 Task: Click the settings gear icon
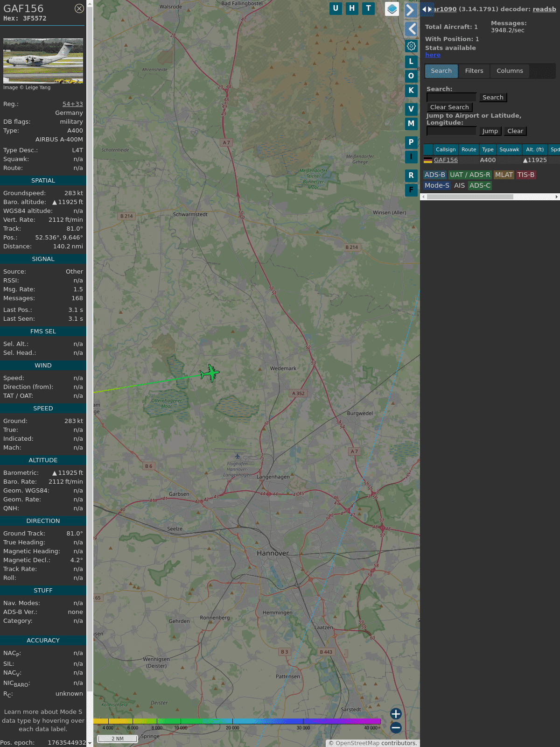[411, 46]
